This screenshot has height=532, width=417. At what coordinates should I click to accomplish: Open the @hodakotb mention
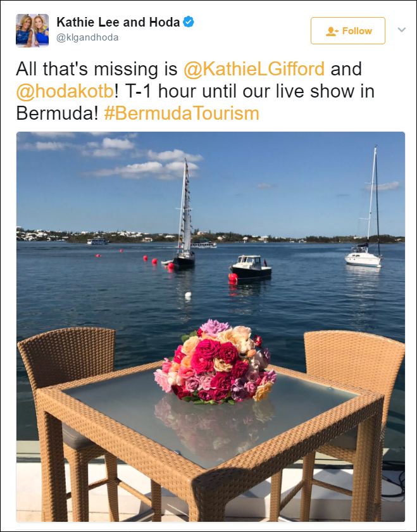(65, 91)
